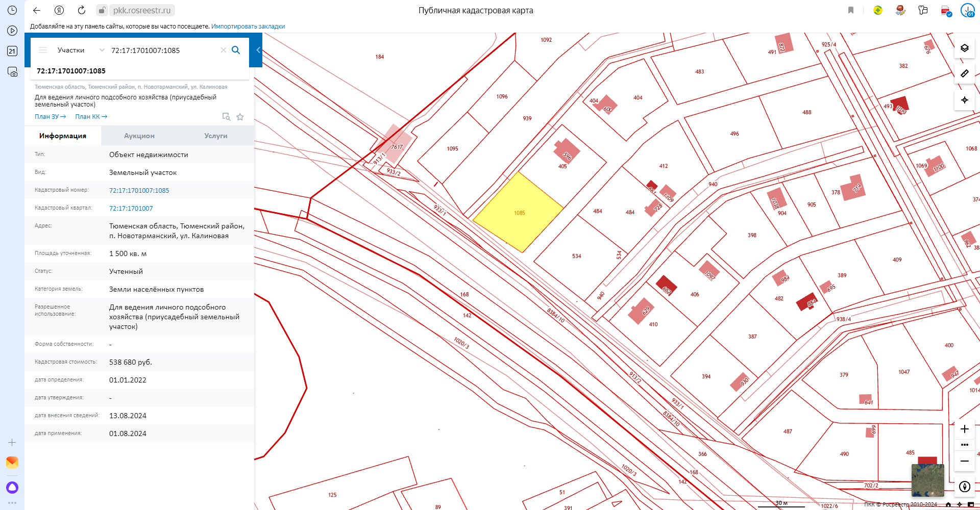The height and width of the screenshot is (510, 980).
Task: Click the find-on-map icon beside star
Action: click(x=226, y=117)
